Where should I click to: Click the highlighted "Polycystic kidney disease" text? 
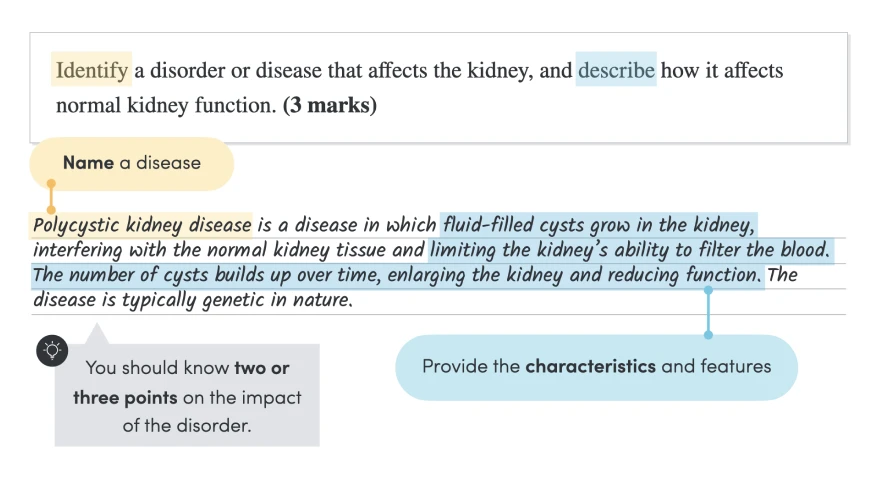[x=142, y=225]
